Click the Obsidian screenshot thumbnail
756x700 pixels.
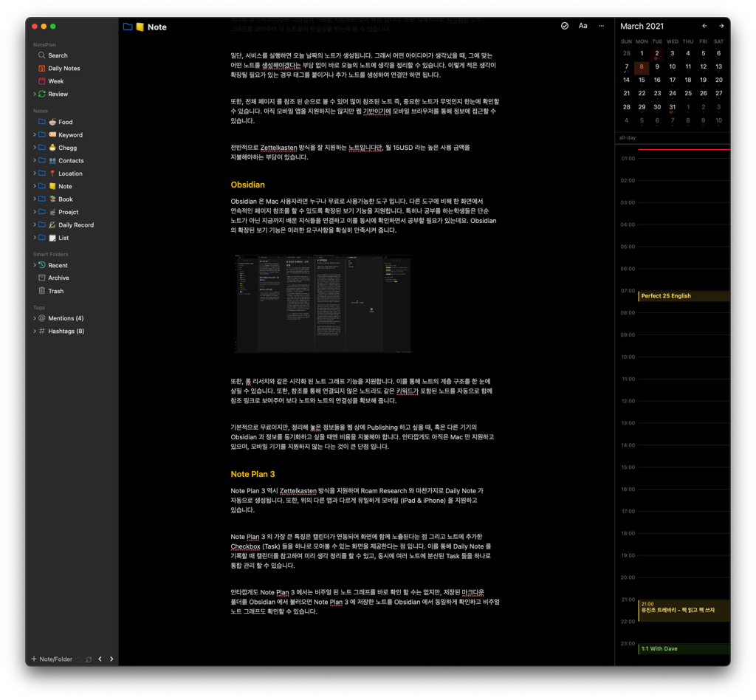(x=323, y=303)
